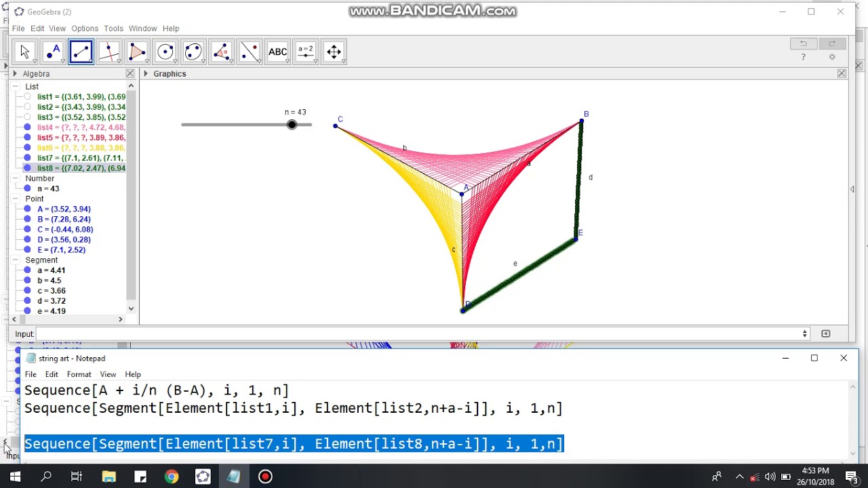Select the ABC Insert Text tool
The height and width of the screenshot is (488, 868).
click(278, 52)
